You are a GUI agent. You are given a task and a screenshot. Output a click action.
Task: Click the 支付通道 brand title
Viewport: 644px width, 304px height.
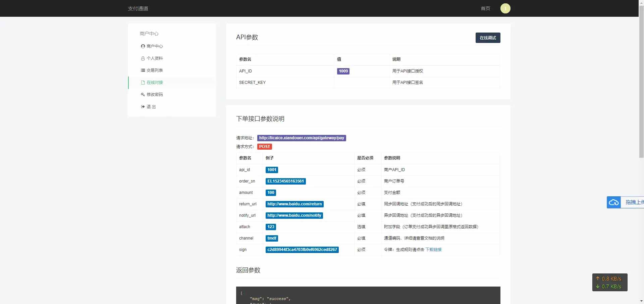pos(138,8)
